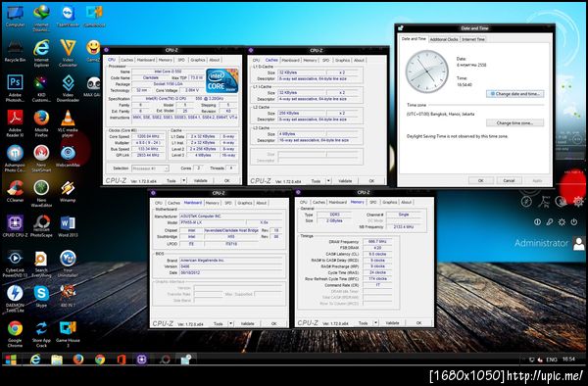The height and width of the screenshot is (386, 588).
Task: Click the CPU-Z taskbar button
Action: pyautogui.click(x=142, y=360)
